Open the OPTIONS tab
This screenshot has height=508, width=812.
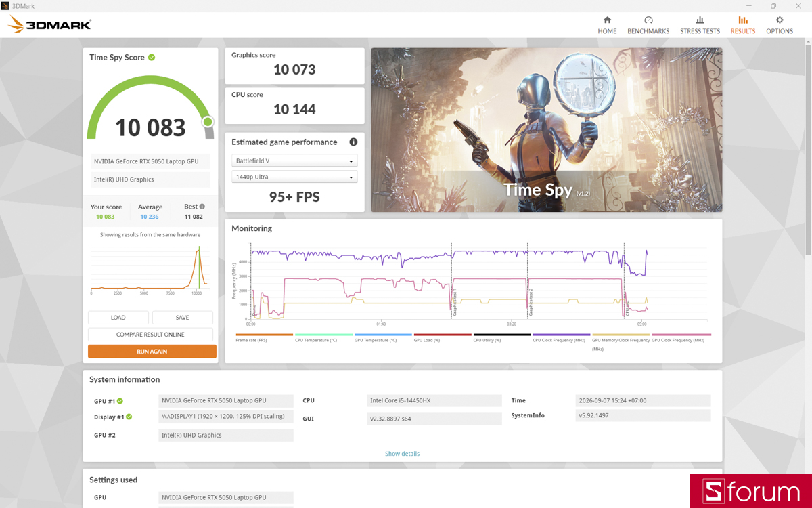[780, 25]
